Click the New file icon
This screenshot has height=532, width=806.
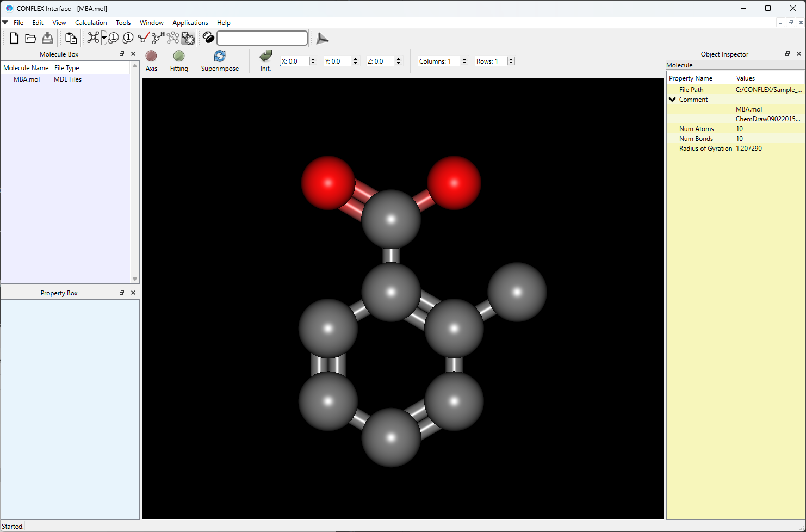[x=14, y=38]
